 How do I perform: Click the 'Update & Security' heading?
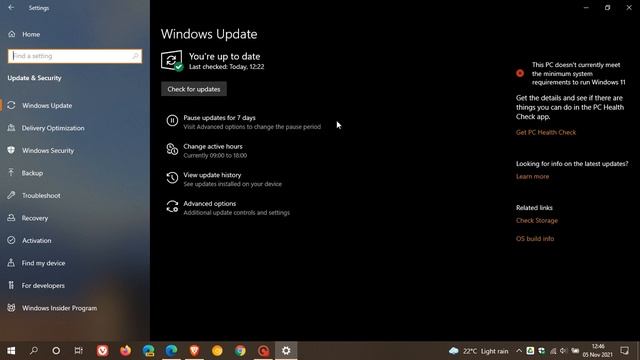coord(35,78)
